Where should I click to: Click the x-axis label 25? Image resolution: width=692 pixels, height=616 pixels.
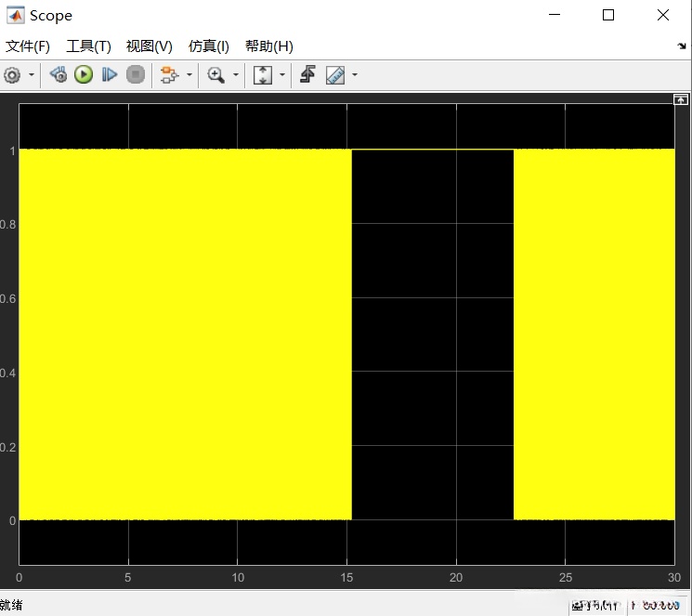566,578
